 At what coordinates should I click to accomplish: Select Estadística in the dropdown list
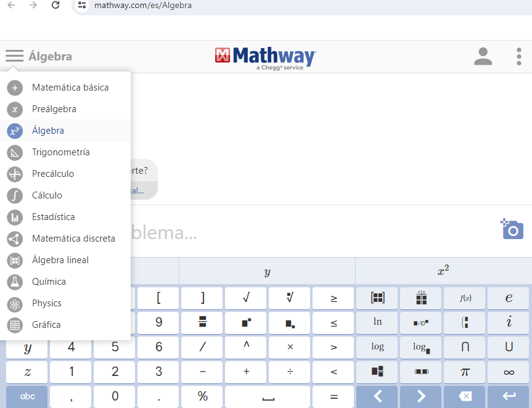click(x=65, y=217)
